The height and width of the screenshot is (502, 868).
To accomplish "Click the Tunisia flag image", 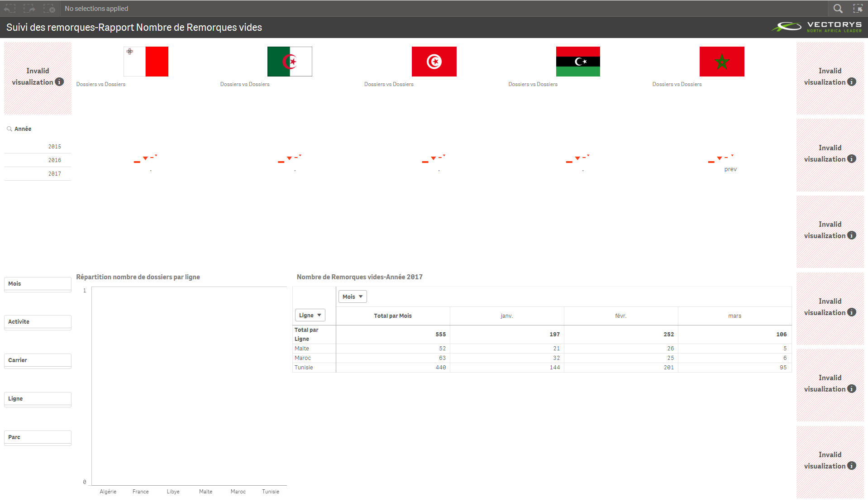I will click(434, 62).
